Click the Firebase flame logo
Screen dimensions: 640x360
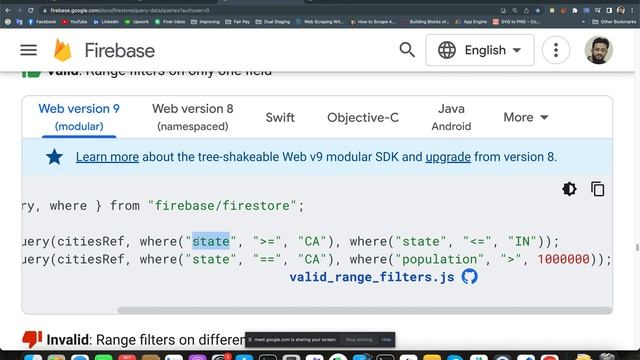coord(63,50)
